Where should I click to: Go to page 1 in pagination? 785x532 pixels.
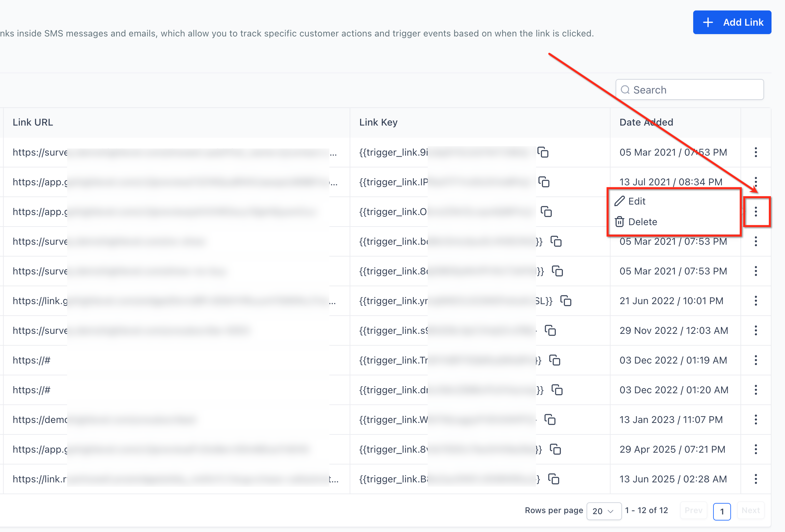[722, 511]
